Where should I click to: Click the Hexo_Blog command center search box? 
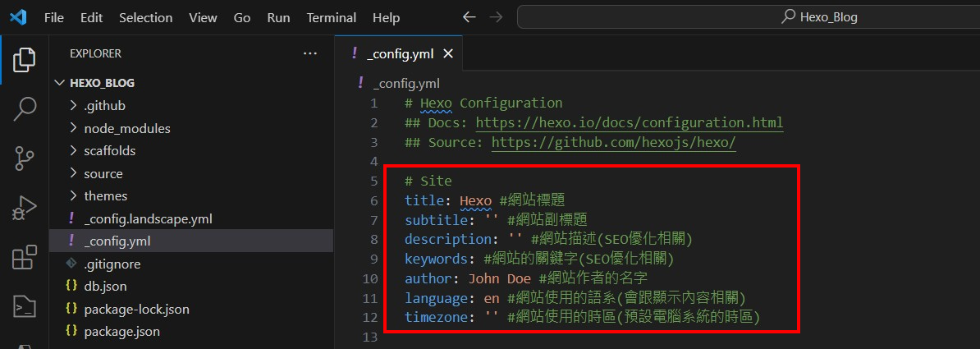click(748, 17)
